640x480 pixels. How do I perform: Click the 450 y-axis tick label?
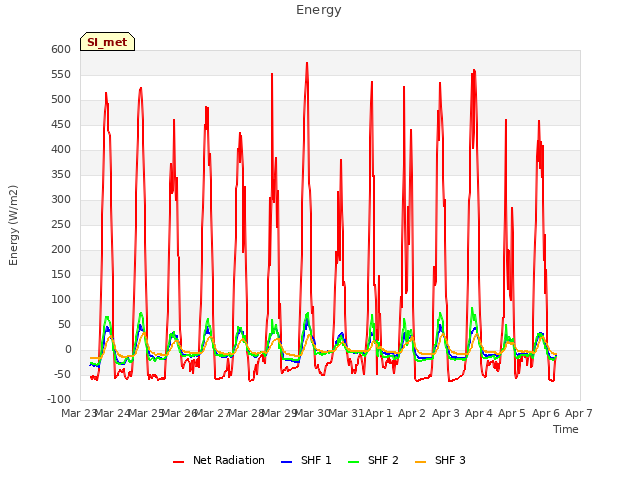pyautogui.click(x=61, y=124)
